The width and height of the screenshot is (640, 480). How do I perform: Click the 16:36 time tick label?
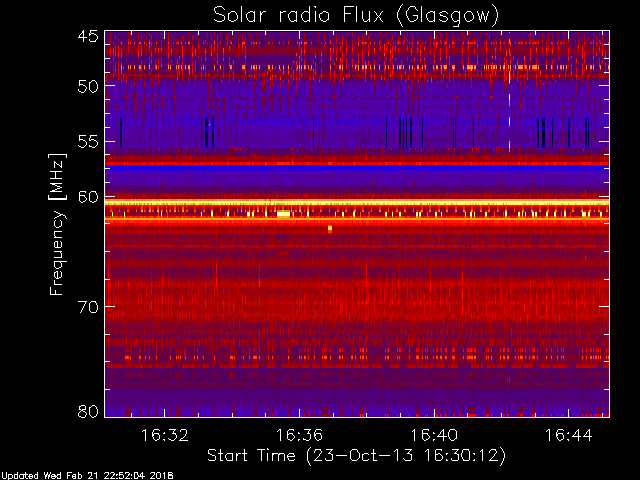coord(300,436)
